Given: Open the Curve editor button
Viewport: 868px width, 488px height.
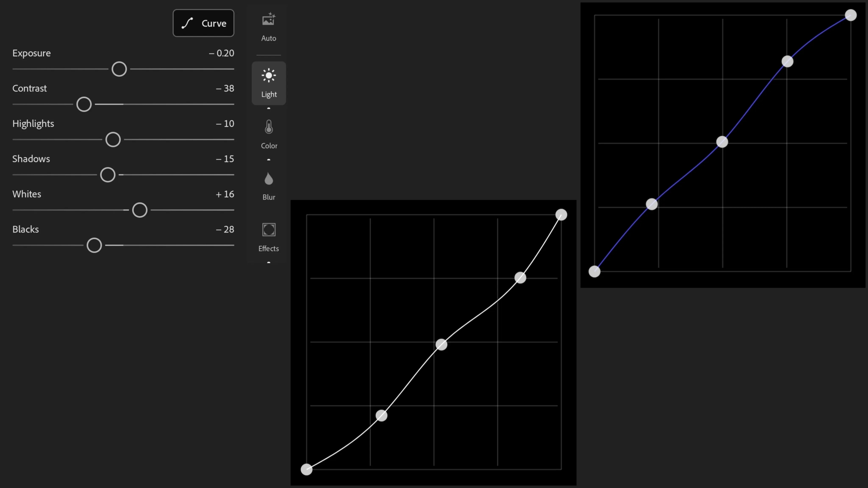Looking at the screenshot, I should [x=203, y=23].
